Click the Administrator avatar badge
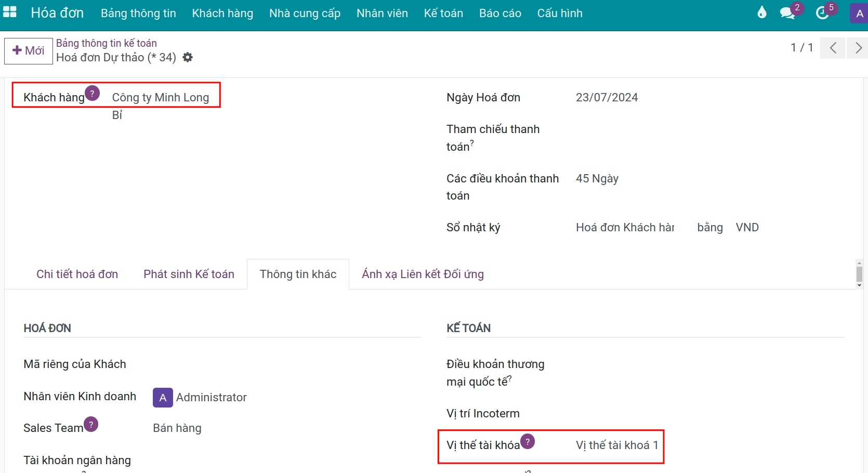This screenshot has width=868, height=473. [163, 398]
